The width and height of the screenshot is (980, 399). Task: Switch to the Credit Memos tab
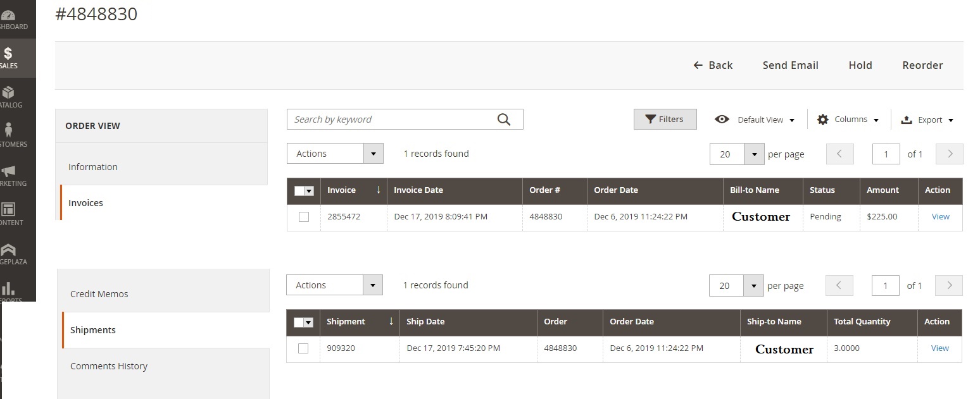[99, 293]
